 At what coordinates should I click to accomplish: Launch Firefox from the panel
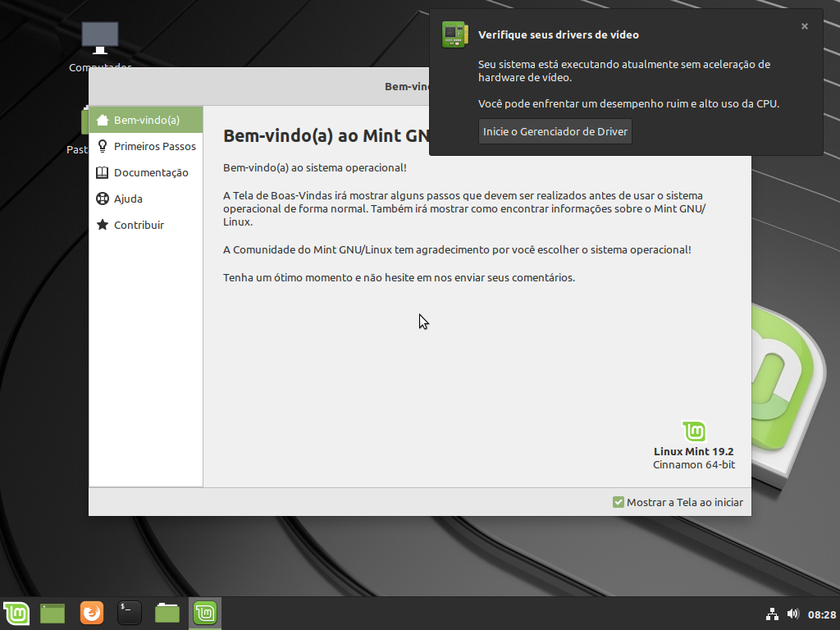point(92,613)
